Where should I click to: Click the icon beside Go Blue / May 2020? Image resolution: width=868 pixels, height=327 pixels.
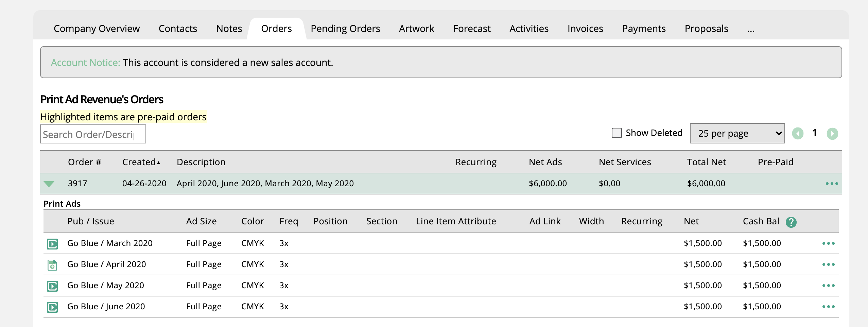[52, 286]
